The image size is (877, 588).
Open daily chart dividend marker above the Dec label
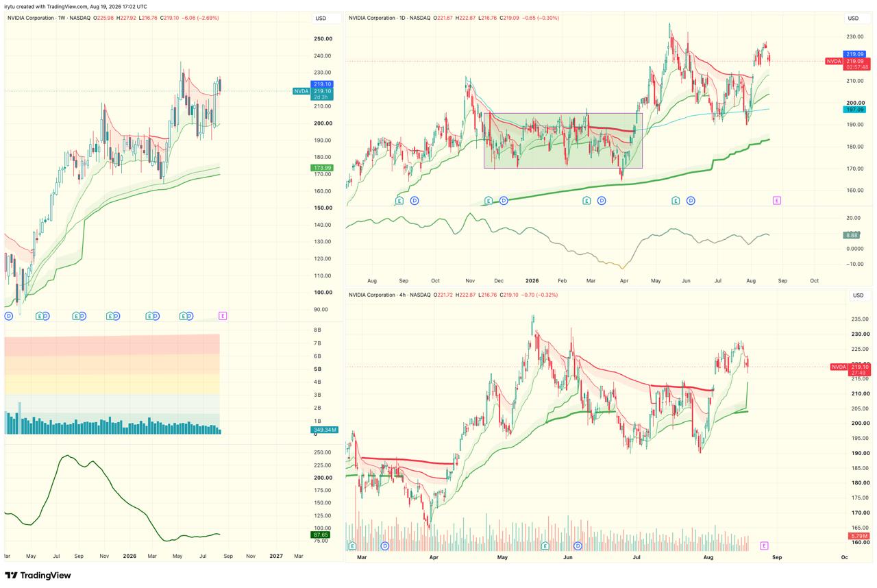[x=504, y=200]
